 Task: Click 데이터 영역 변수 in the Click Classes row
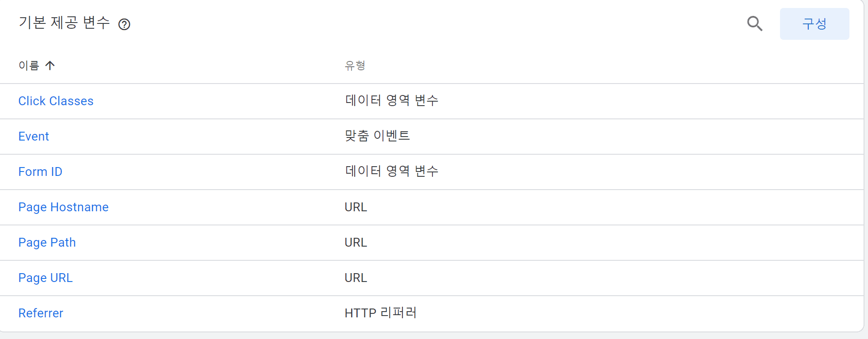(x=391, y=100)
